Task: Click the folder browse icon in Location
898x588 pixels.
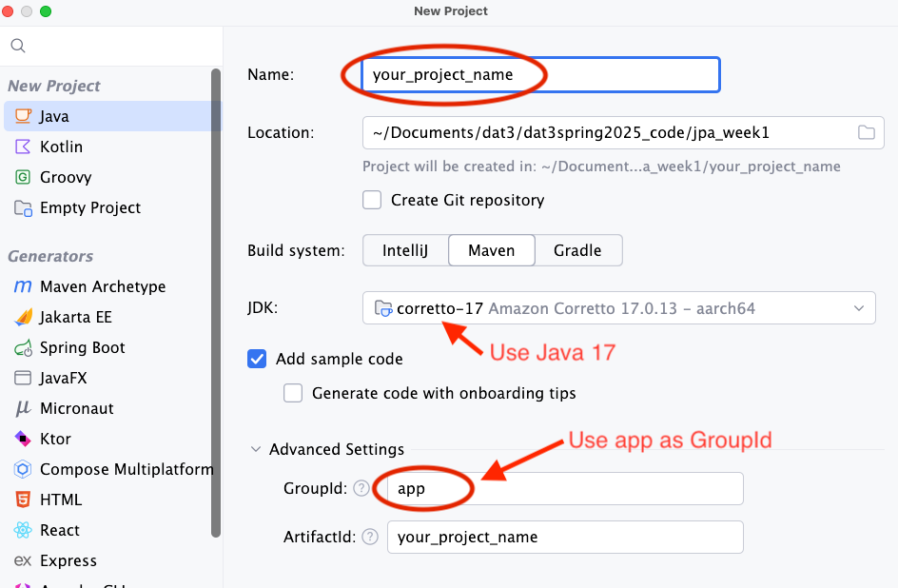Action: click(866, 132)
